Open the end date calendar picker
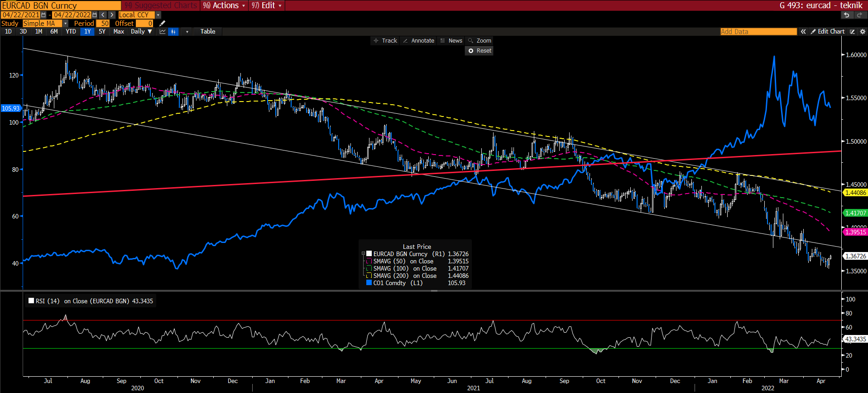This screenshot has height=393, width=868. point(95,15)
